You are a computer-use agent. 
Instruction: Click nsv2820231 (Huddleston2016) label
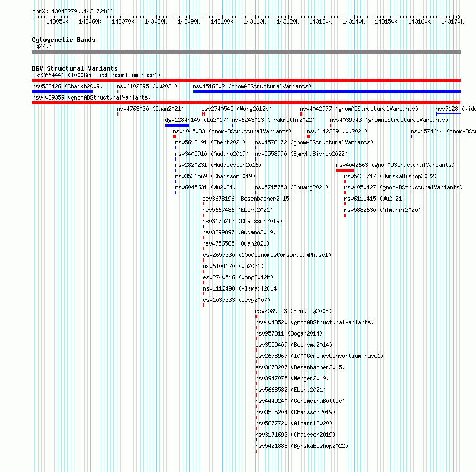coord(218,165)
